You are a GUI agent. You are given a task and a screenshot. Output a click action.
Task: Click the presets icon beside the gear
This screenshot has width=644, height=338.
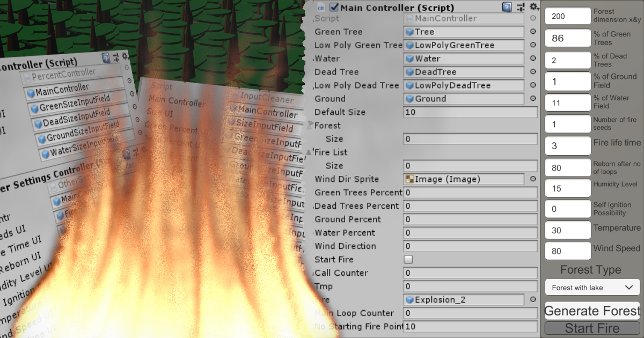[x=520, y=7]
